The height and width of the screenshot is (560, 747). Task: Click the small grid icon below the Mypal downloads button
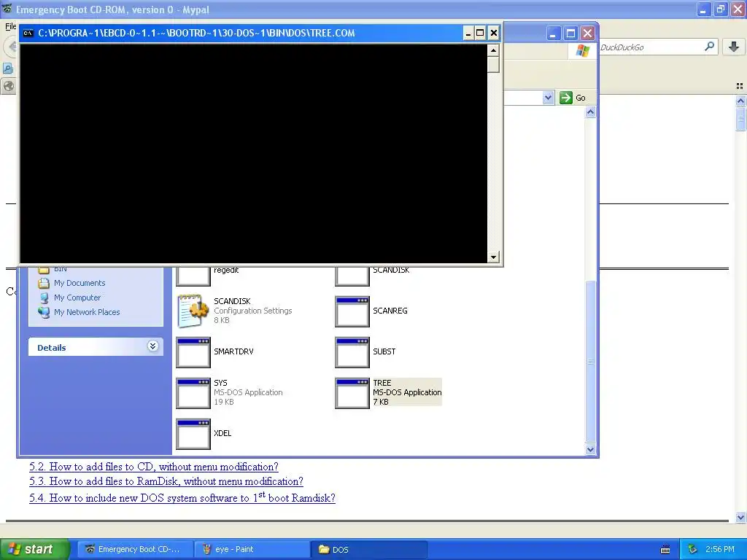740,86
